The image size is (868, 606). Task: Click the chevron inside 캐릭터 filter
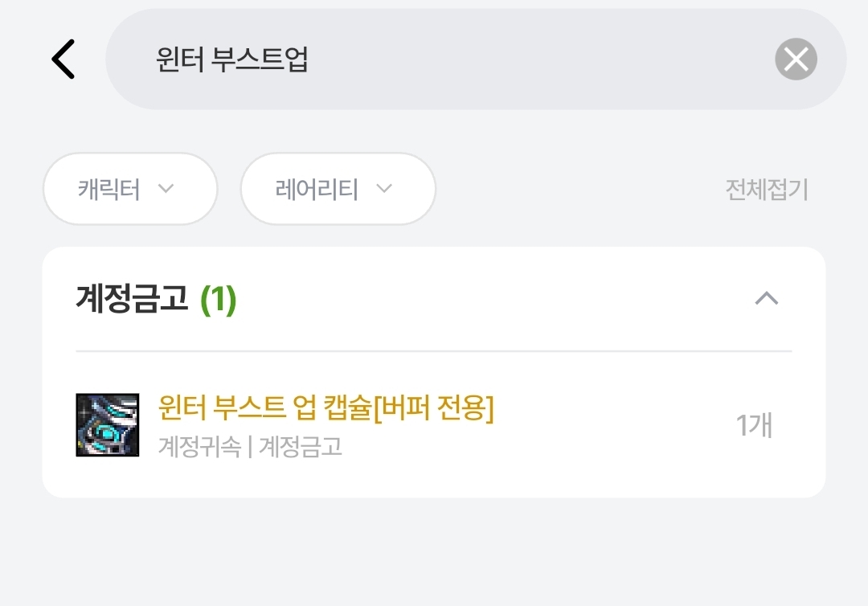(166, 189)
